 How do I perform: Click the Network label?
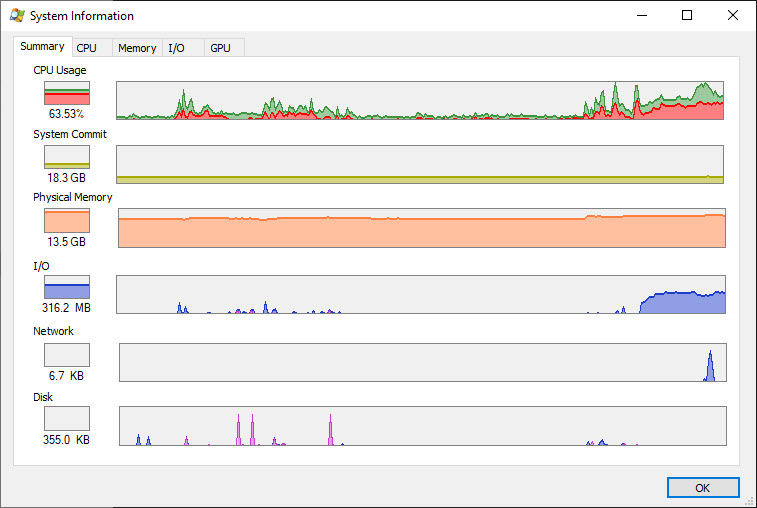(x=54, y=331)
